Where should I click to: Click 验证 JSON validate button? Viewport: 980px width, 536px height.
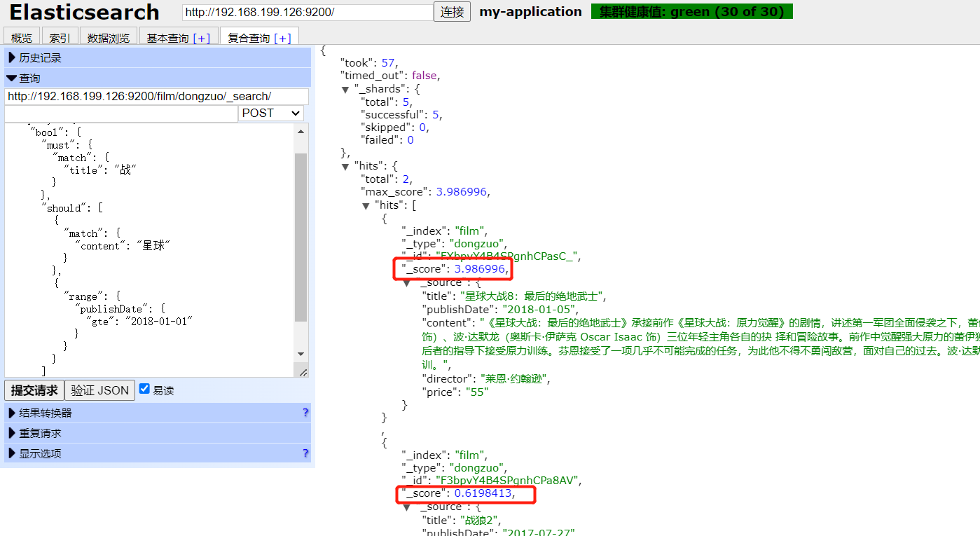coord(100,390)
